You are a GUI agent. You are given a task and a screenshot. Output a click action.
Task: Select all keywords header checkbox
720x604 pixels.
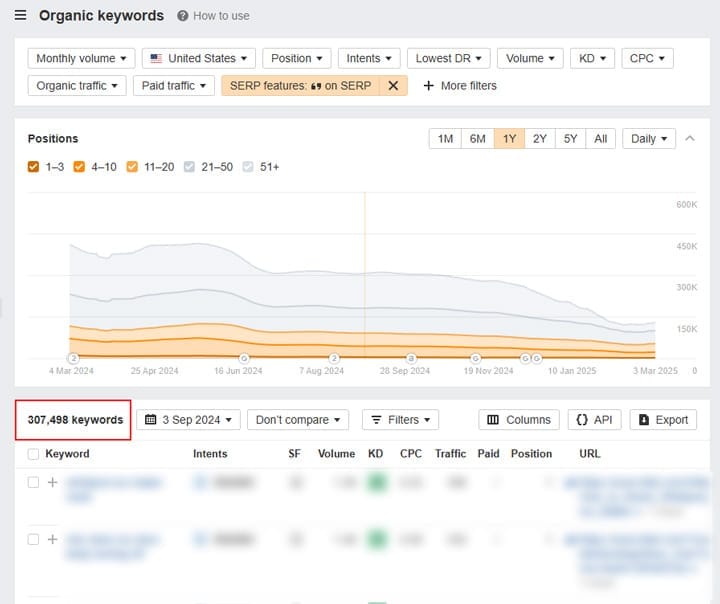tap(33, 454)
